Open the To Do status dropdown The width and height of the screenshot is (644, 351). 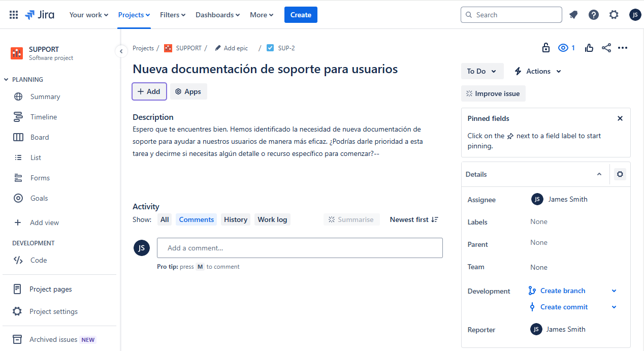point(482,71)
